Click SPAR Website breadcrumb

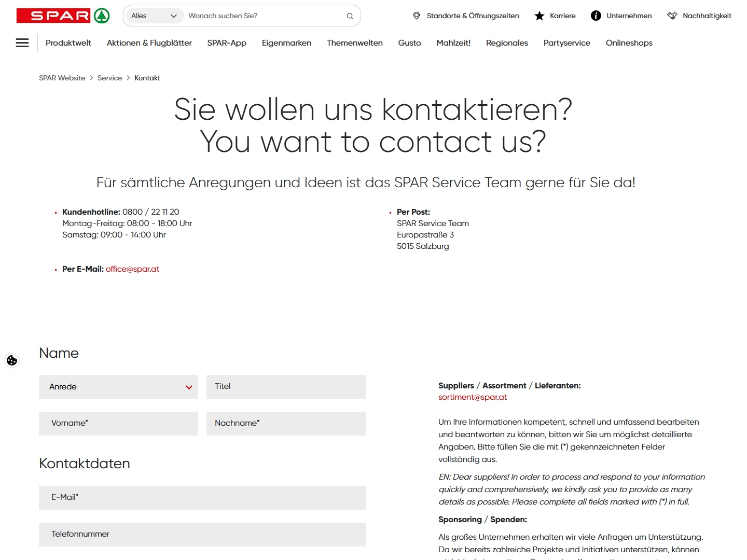[x=62, y=78]
